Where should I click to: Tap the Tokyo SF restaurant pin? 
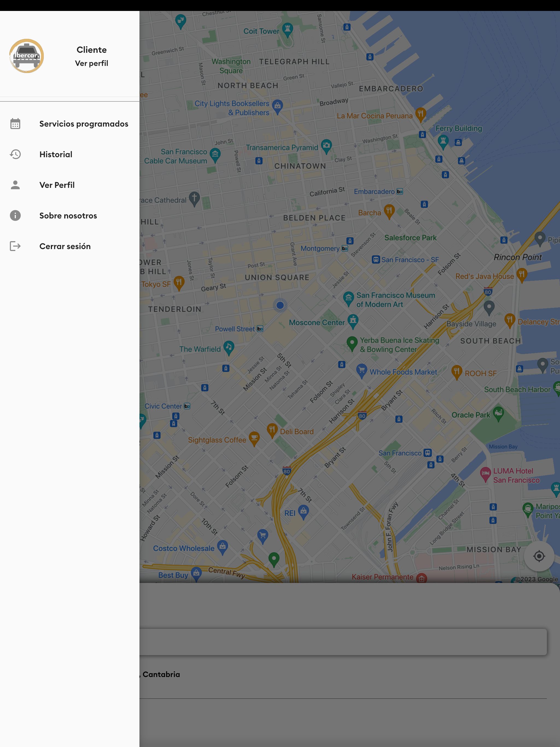coord(179,283)
